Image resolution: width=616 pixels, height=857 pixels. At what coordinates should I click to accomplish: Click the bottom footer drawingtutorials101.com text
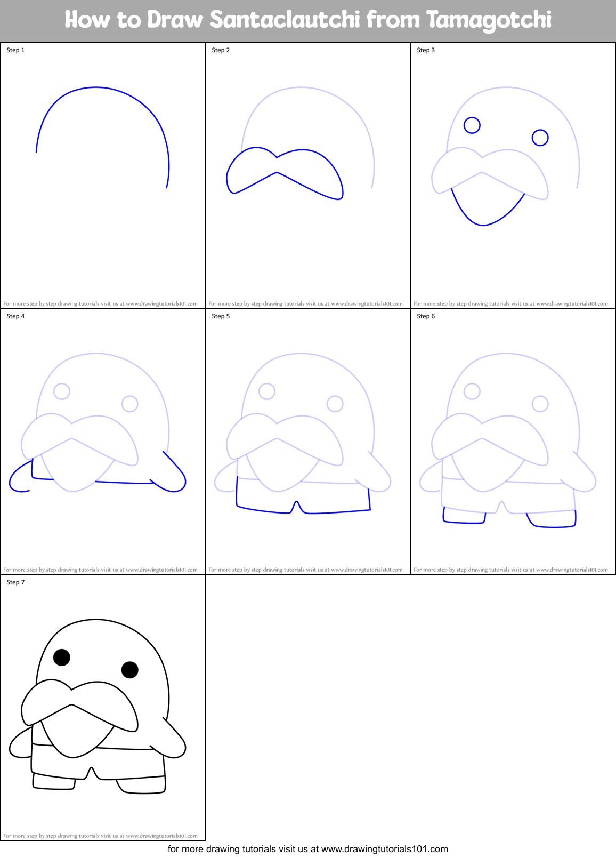click(x=308, y=849)
